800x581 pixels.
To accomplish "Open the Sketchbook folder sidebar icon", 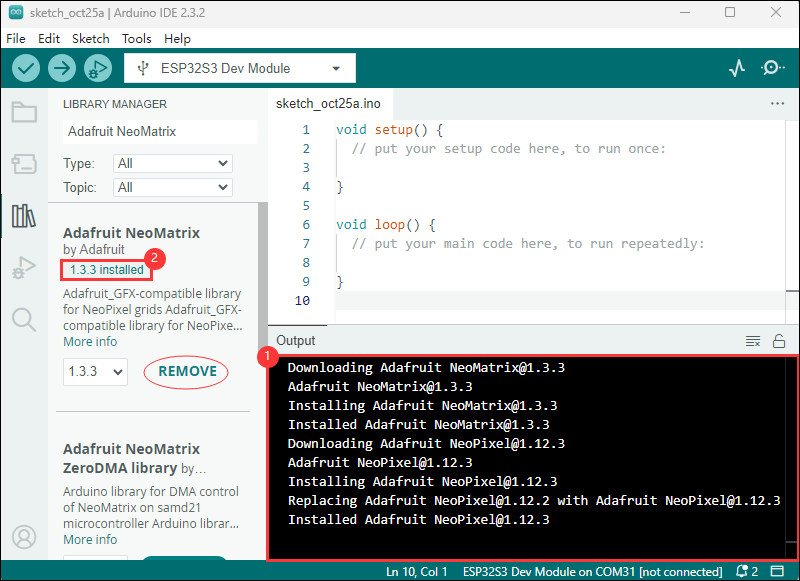I will click(x=24, y=112).
